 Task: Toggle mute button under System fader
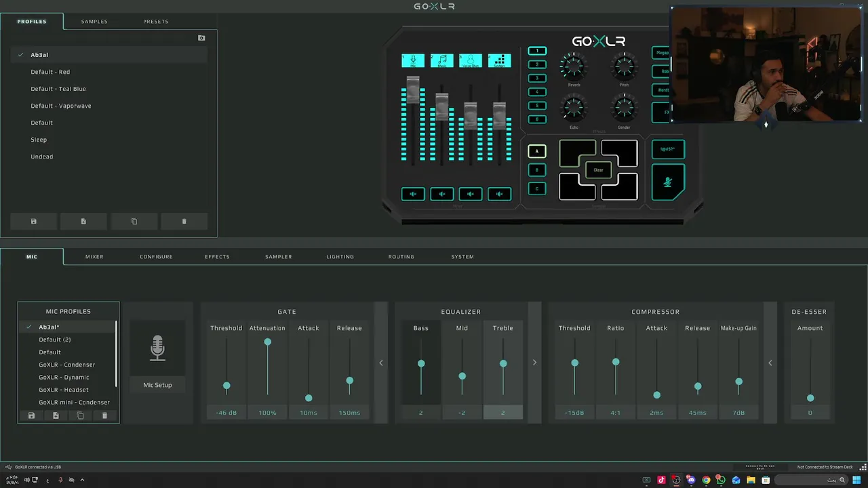coord(499,195)
